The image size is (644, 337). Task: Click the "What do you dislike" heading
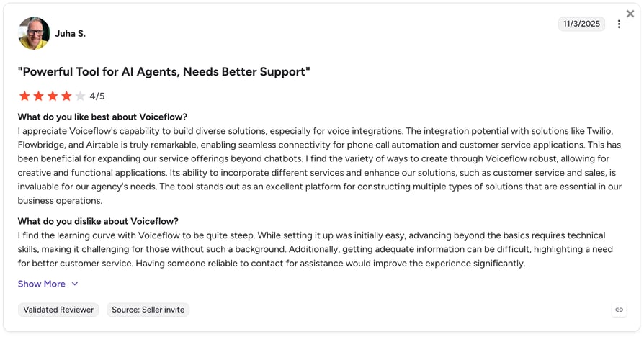pos(98,221)
